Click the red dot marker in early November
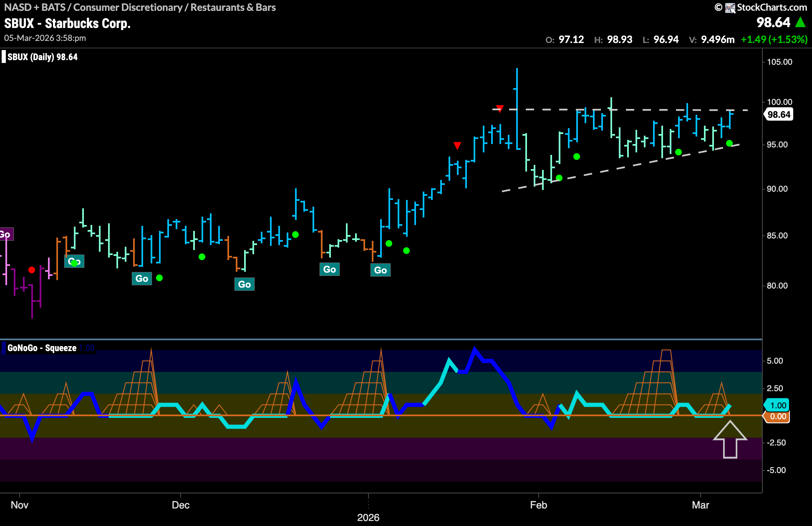Viewport: 812px width, 526px height. (32, 270)
